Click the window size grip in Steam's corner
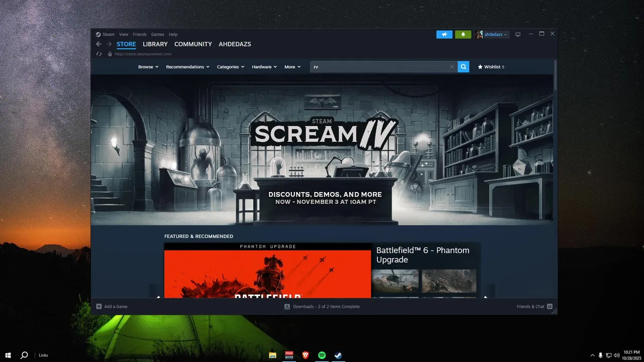The height and width of the screenshot is (362, 644). [x=554, y=312]
